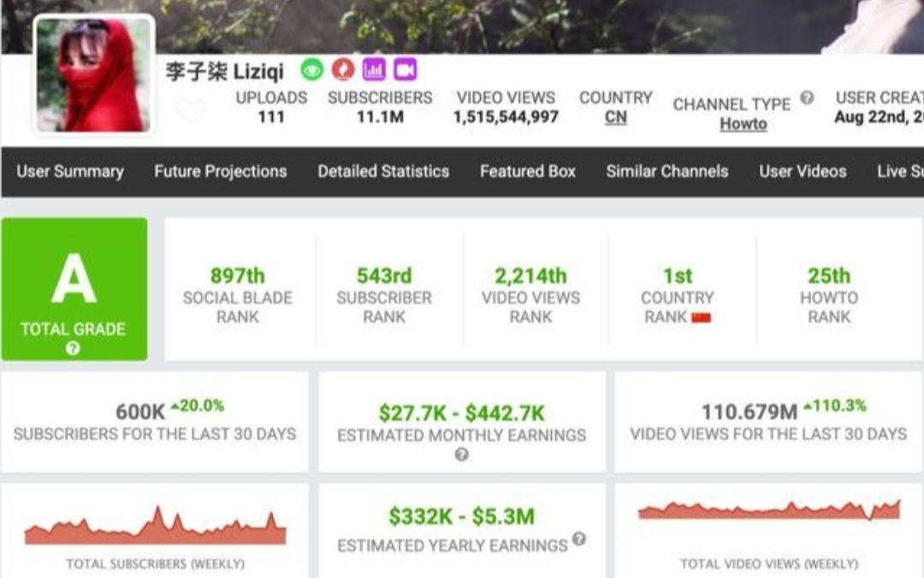
Task: Click the green A Total Grade box
Action: [x=74, y=289]
